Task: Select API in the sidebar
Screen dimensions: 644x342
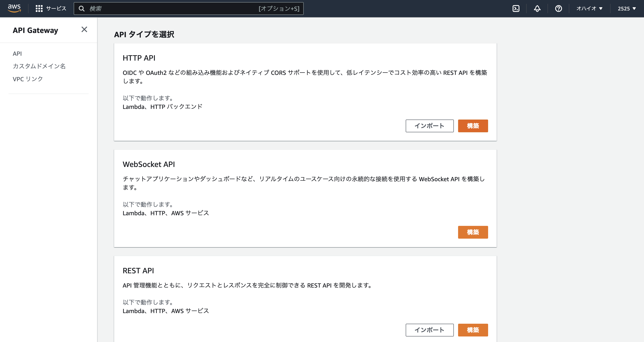Action: [17, 53]
